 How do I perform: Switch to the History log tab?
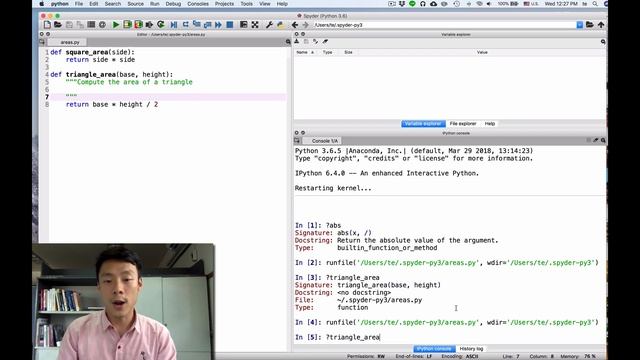471,349
